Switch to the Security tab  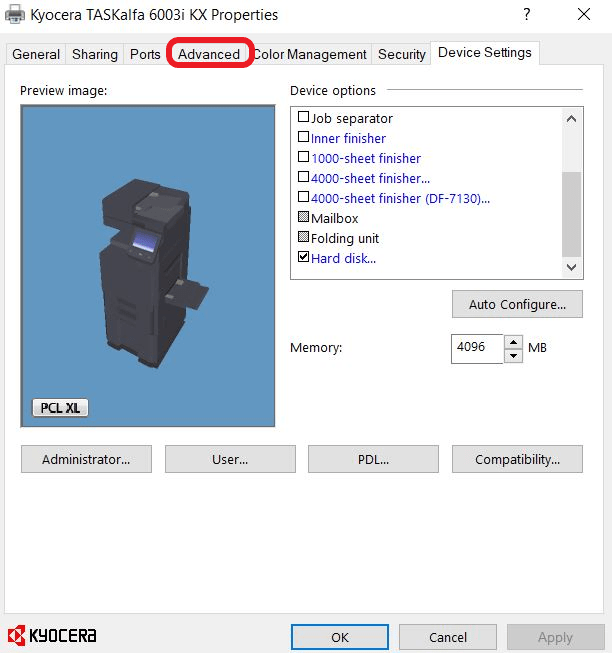[401, 54]
